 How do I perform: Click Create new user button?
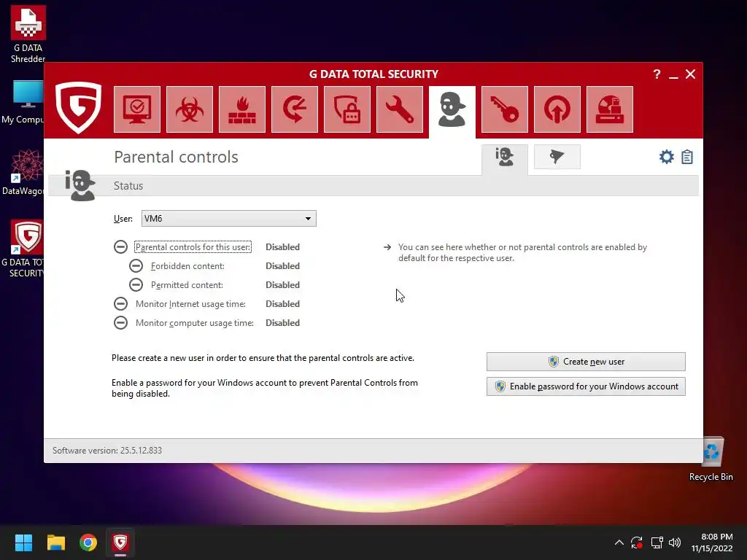(x=586, y=362)
